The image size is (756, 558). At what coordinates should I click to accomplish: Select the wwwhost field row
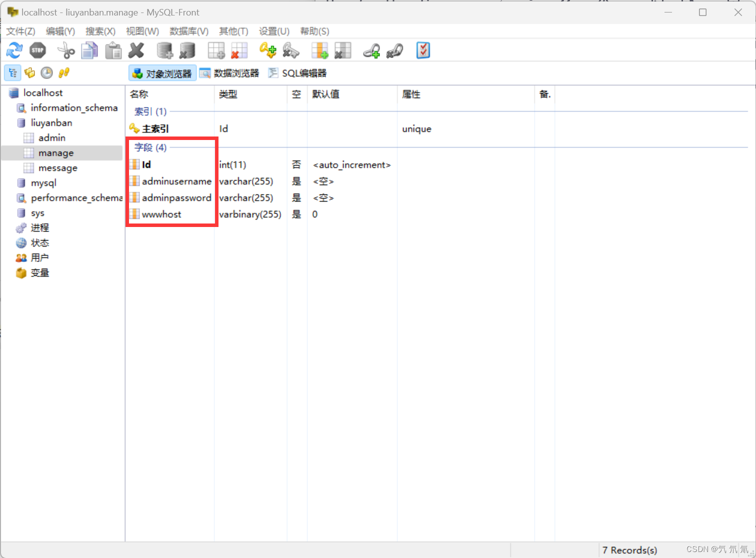pos(161,214)
